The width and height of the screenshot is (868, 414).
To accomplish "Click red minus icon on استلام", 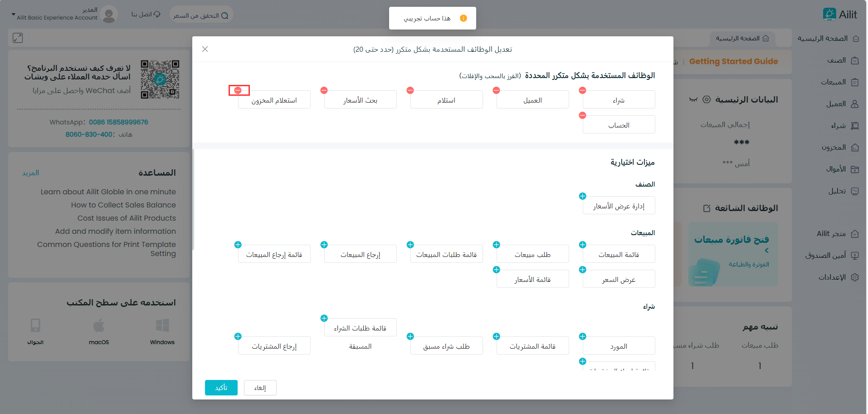I will click(410, 90).
